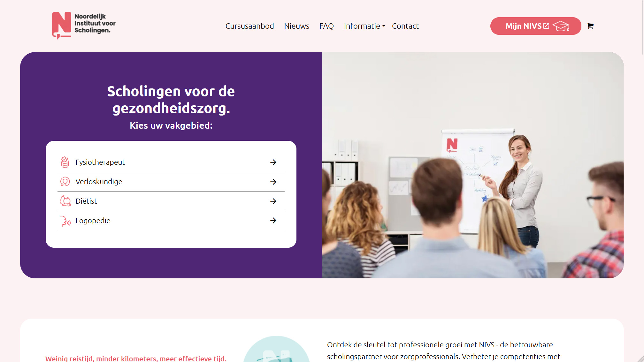Click the graduation cap icon in Mijn NIVS

click(x=561, y=26)
